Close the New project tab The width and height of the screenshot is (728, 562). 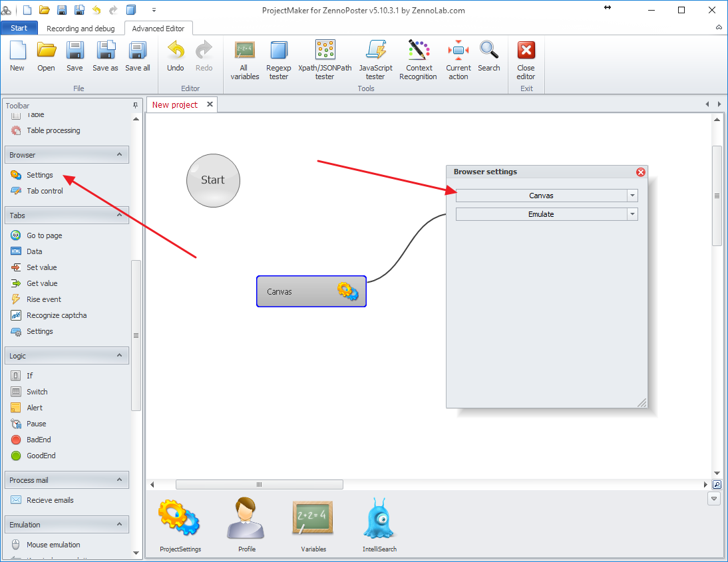click(210, 104)
